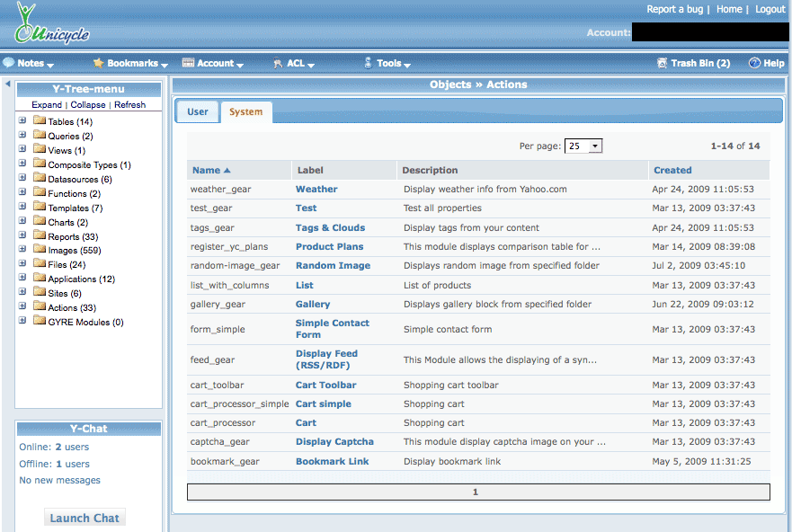Expand the Tables tree node

pyautogui.click(x=22, y=121)
